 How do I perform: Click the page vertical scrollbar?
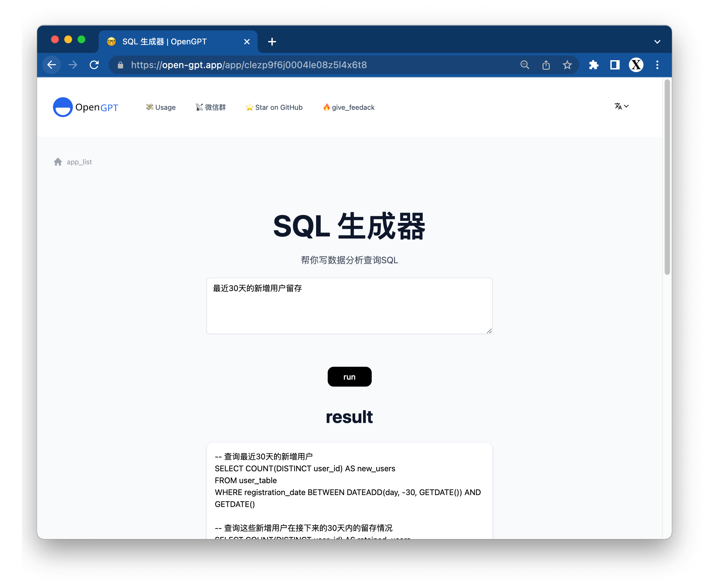(x=667, y=177)
